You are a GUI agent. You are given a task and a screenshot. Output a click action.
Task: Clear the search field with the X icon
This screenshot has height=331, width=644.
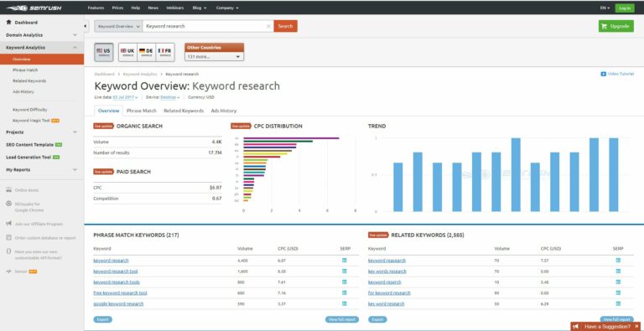(x=268, y=26)
